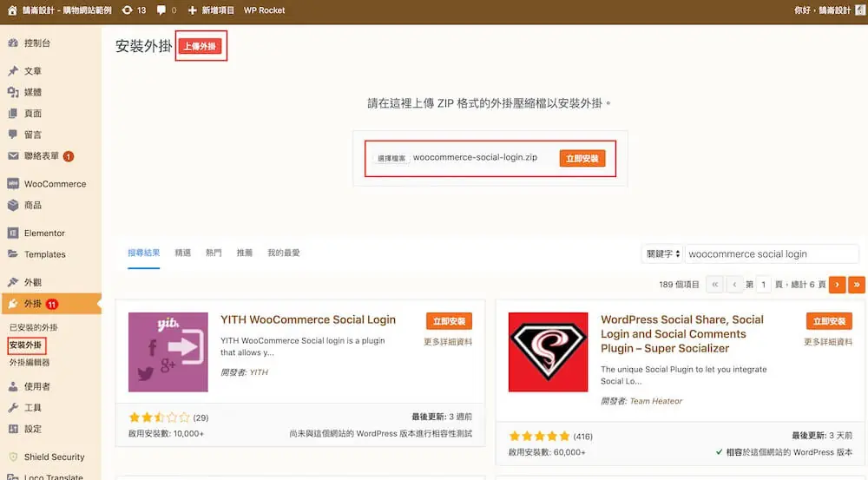Click the user avatar in admin bar
Screen dimensions: 868x480
click(x=860, y=10)
